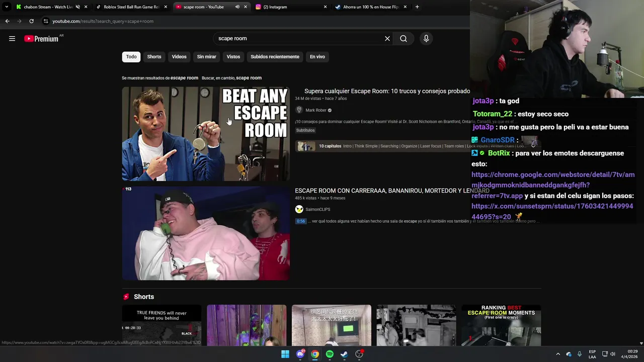Open volume control in system tray
644x362 pixels.
(x=613, y=354)
